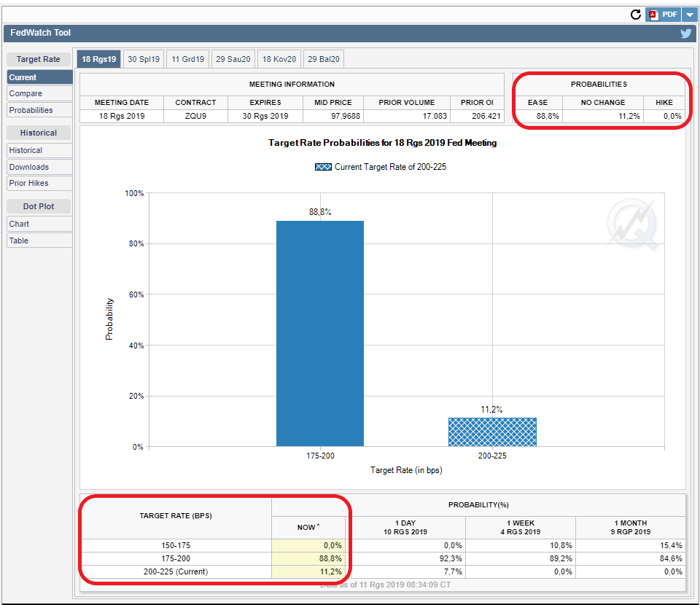Click the refresh icon at top

pos(635,15)
